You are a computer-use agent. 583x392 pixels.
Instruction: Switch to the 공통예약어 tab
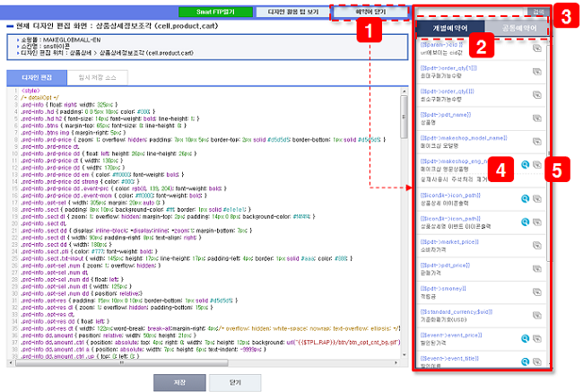pyautogui.click(x=519, y=29)
